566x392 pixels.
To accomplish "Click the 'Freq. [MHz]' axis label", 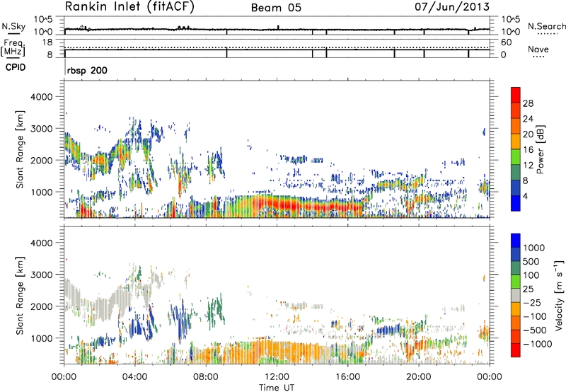I will pyautogui.click(x=13, y=48).
